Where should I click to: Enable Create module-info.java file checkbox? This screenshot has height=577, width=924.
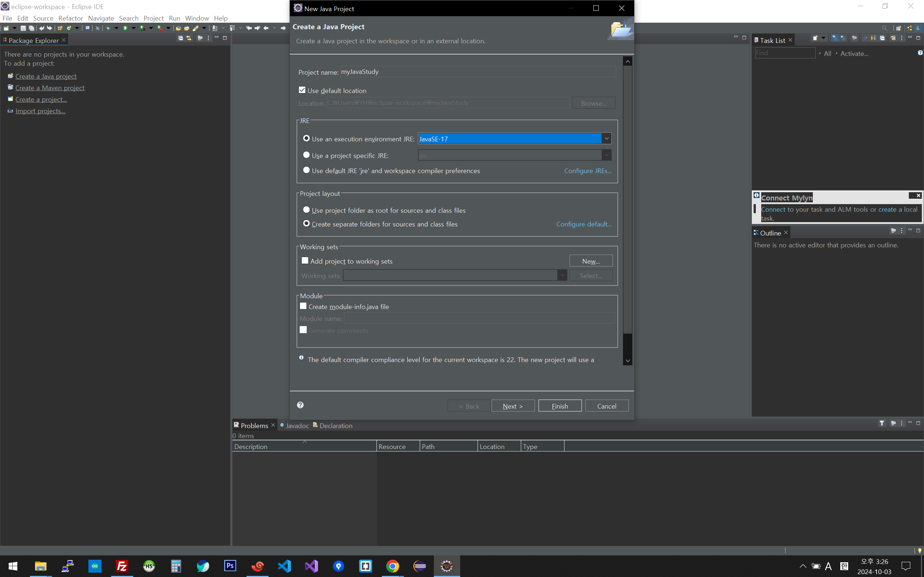[x=303, y=306]
